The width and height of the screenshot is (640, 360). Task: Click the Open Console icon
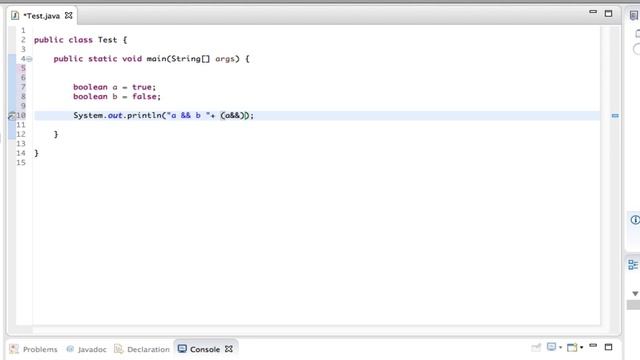[572, 347]
